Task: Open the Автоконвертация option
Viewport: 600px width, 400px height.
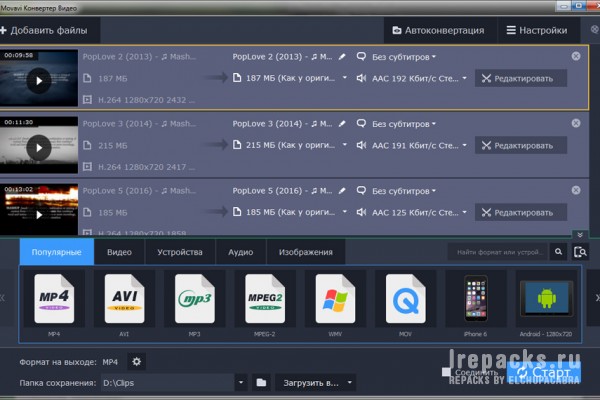Action: pyautogui.click(x=439, y=30)
